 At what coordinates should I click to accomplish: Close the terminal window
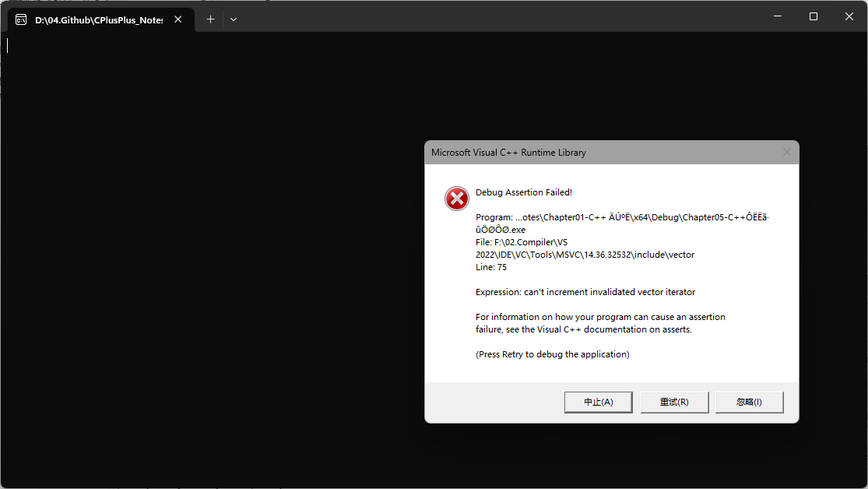(x=849, y=16)
